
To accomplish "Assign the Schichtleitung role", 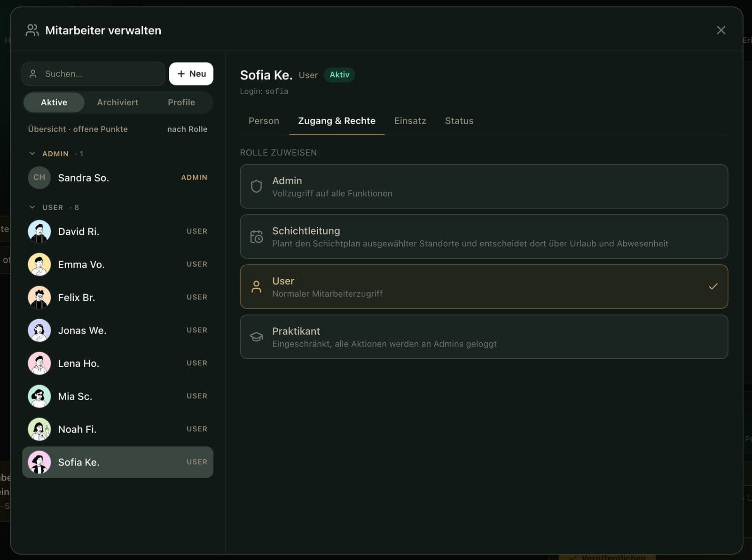I will [484, 237].
